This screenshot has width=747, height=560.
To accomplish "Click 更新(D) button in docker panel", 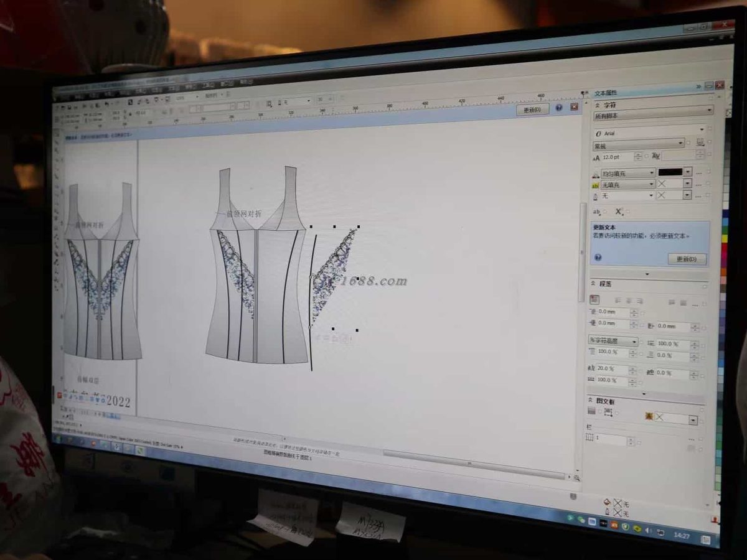I will (687, 259).
